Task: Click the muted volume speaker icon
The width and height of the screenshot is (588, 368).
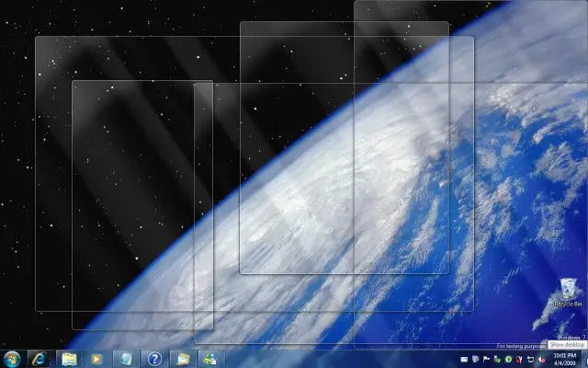Action: click(541, 360)
